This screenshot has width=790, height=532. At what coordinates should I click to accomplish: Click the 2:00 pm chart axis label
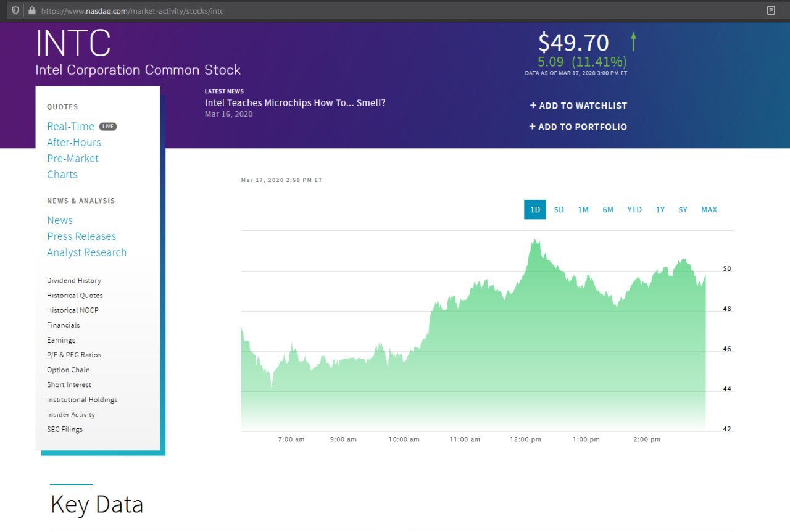click(x=647, y=439)
